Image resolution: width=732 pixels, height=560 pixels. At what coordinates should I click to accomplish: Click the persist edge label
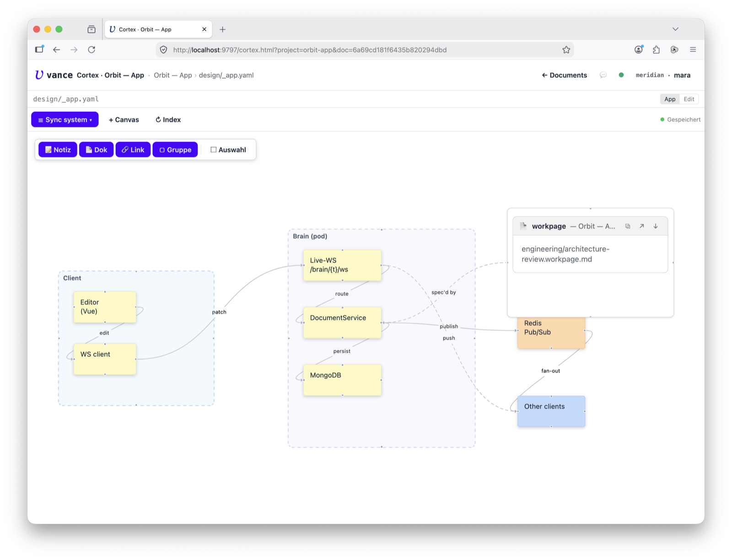pos(342,351)
